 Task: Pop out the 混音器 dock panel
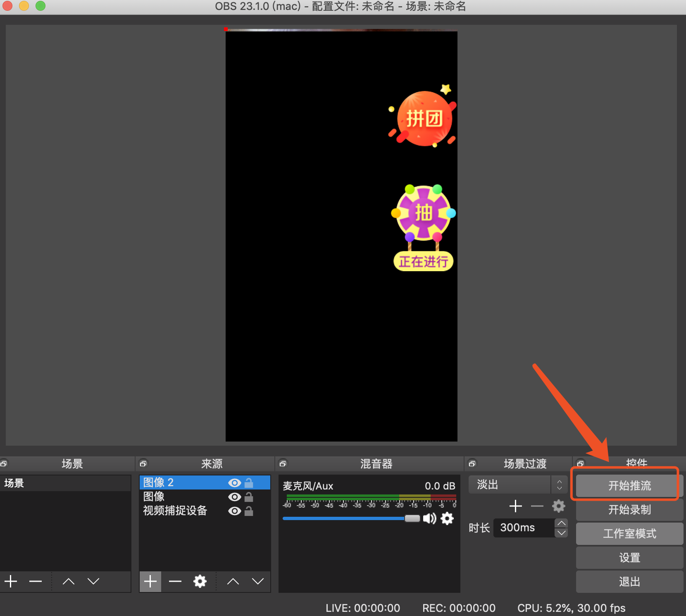[x=283, y=463]
